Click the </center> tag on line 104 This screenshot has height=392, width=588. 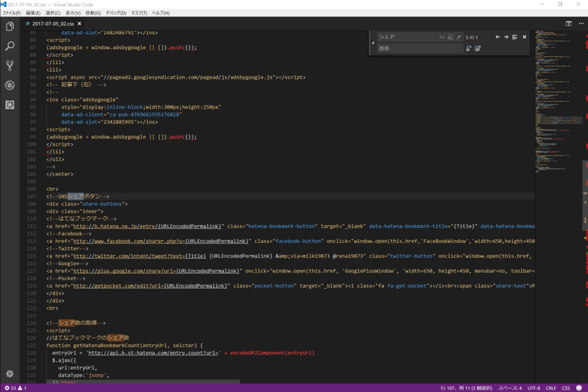60,174
